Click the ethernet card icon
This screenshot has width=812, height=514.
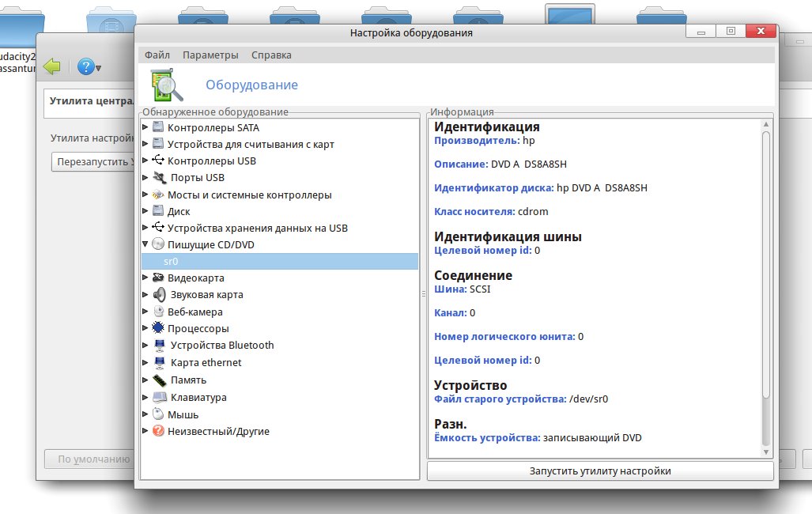(x=160, y=362)
